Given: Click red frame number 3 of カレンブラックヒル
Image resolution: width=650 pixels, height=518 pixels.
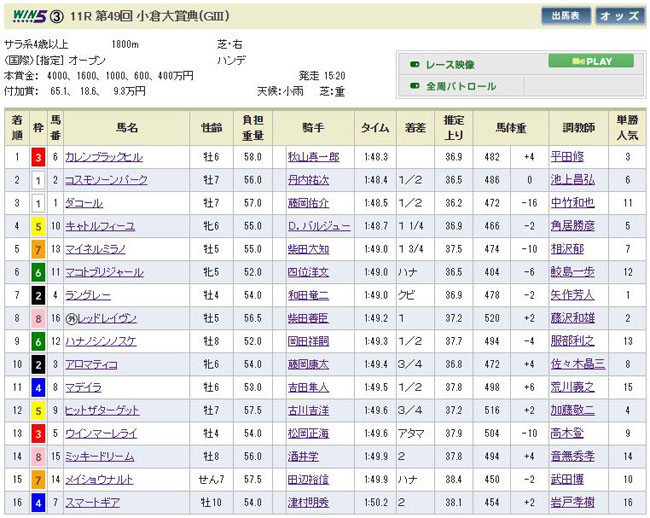Looking at the screenshot, I should tap(37, 157).
